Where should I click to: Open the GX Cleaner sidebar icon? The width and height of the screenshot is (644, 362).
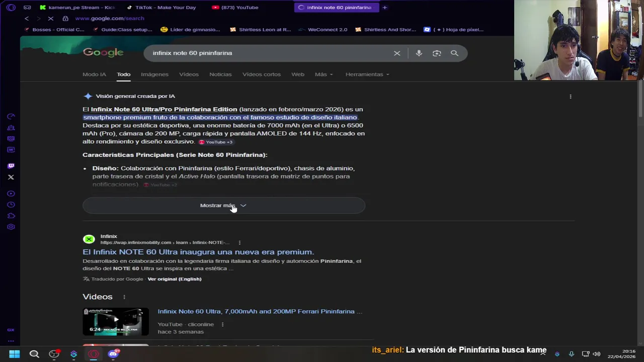pos(11,128)
